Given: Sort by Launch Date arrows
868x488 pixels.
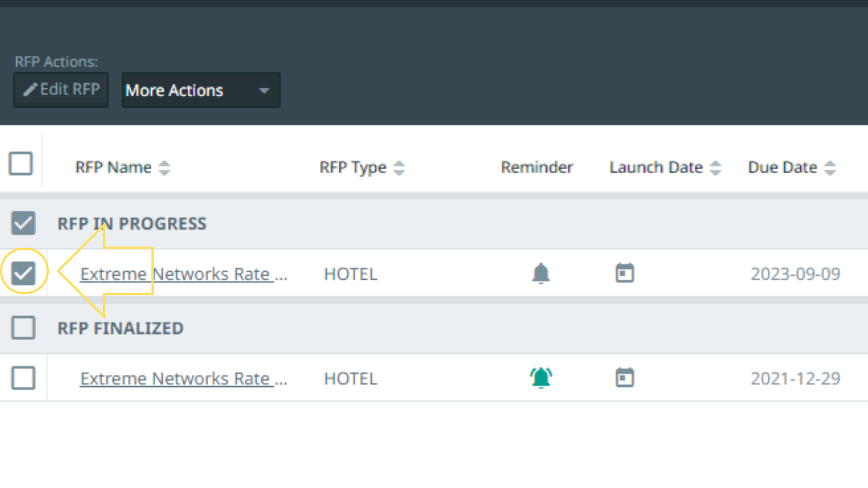Looking at the screenshot, I should (715, 168).
